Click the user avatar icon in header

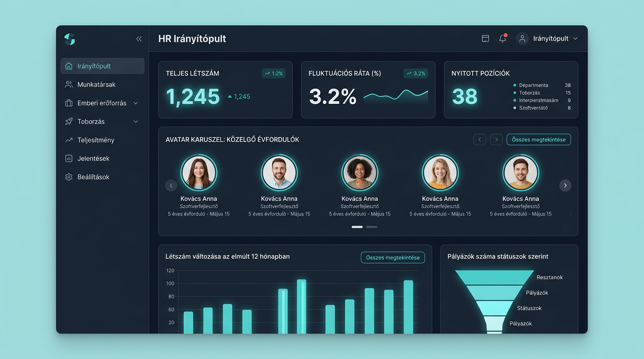(522, 38)
